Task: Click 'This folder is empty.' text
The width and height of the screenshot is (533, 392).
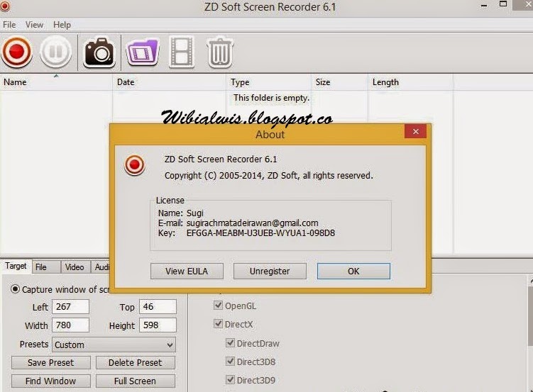Action: [x=271, y=98]
